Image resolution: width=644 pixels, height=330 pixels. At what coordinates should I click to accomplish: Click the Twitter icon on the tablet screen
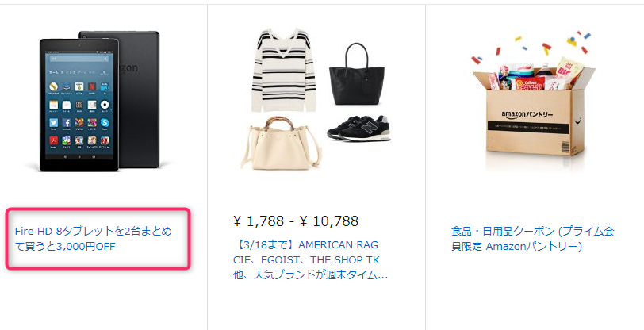(x=53, y=122)
